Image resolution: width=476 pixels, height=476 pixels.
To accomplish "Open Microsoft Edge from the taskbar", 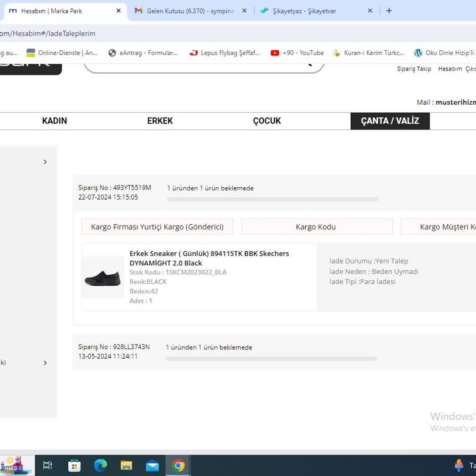I will pyautogui.click(x=100, y=465).
